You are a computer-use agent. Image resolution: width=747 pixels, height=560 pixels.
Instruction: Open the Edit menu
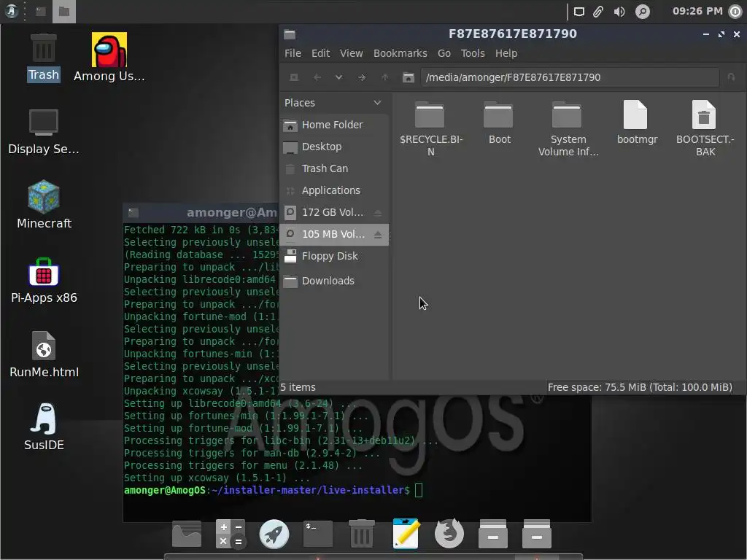(321, 53)
